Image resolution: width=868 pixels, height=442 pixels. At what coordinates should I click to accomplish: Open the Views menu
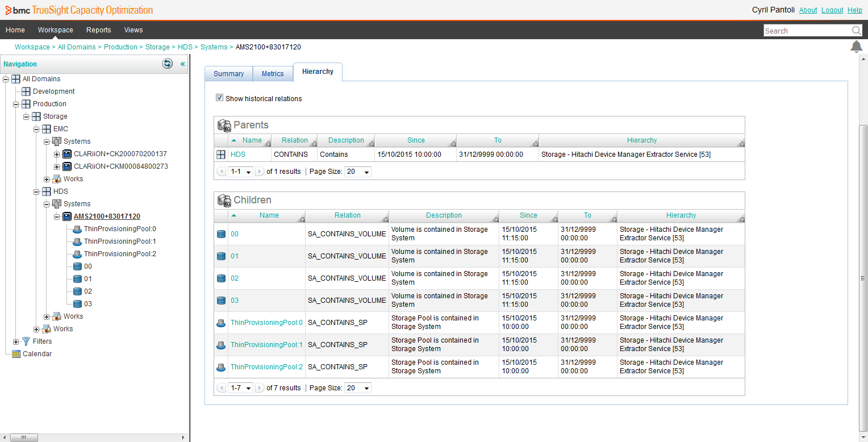click(x=133, y=30)
